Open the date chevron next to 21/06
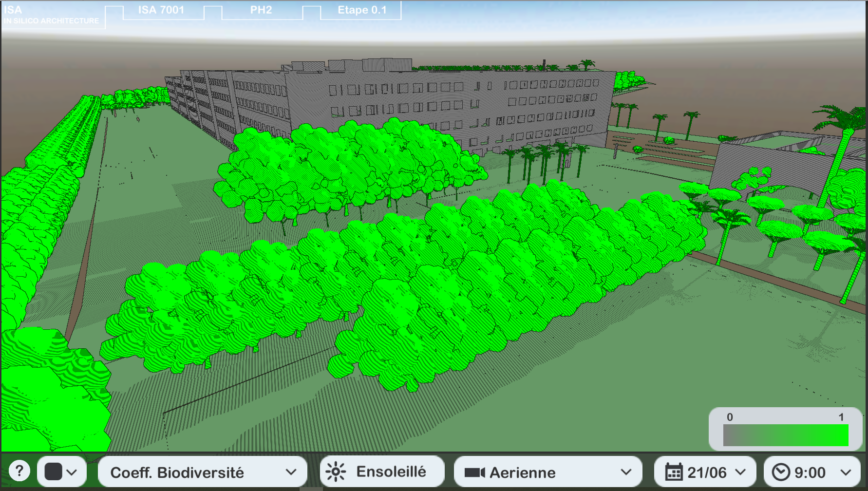The height and width of the screenshot is (491, 868). (740, 472)
